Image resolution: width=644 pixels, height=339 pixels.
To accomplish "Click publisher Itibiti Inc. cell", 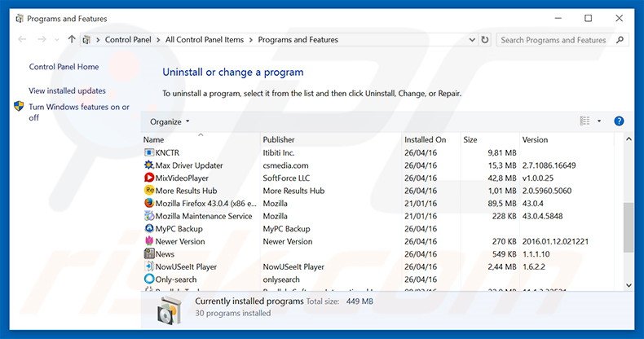I will [279, 152].
